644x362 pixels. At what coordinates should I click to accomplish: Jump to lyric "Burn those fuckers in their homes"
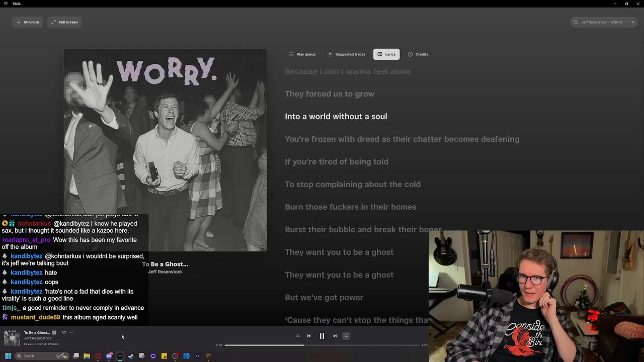click(351, 207)
